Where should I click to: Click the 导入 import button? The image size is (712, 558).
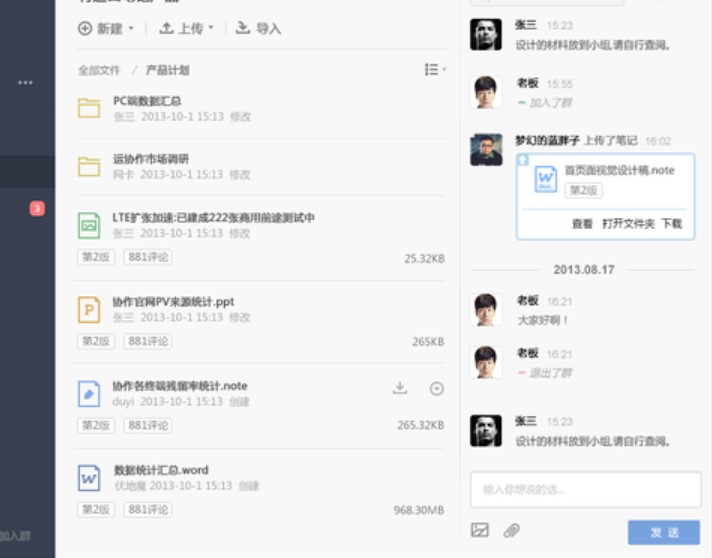coord(258,29)
